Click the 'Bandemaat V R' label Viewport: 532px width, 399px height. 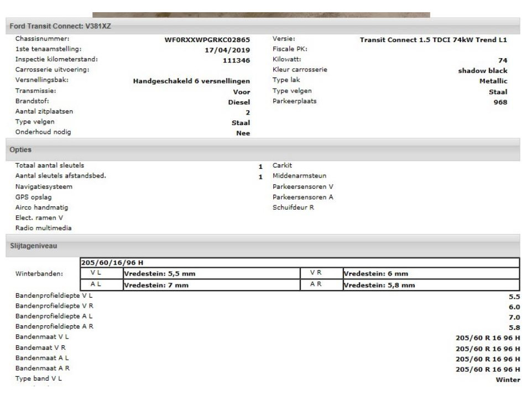(40, 348)
